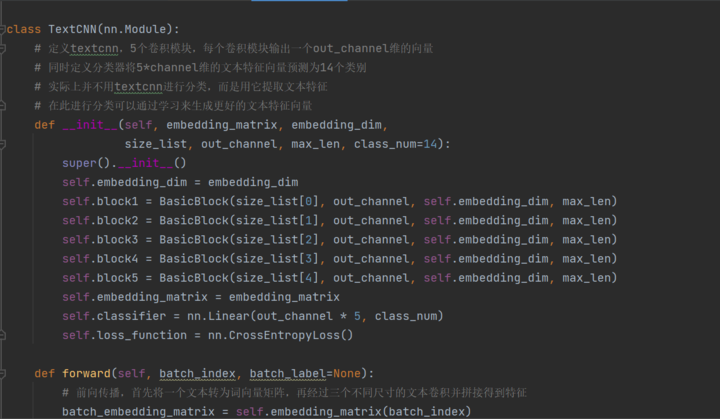Collapse the comment block starting with 定义textcnn
Viewport: 720px width, 419px height.
pyautogui.click(x=2, y=48)
